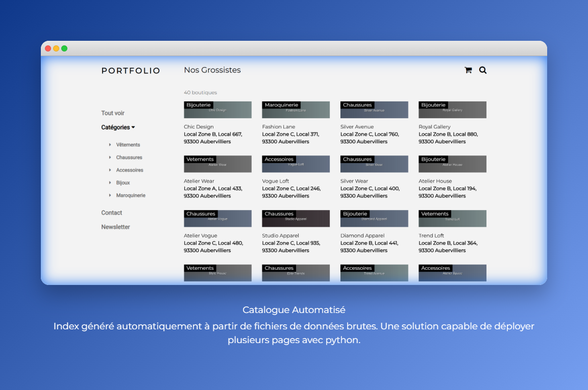Open Bijoux category in sidebar
Image resolution: width=588 pixels, height=390 pixels.
123,183
